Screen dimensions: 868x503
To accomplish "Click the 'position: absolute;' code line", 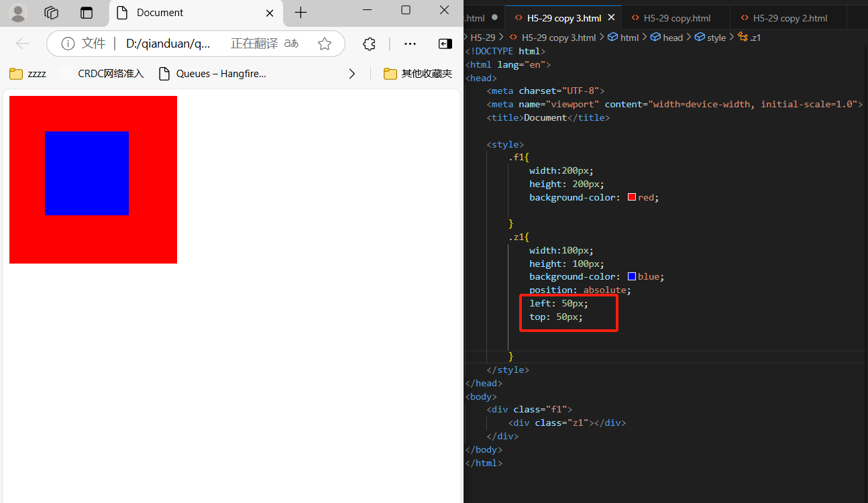I will pos(580,290).
